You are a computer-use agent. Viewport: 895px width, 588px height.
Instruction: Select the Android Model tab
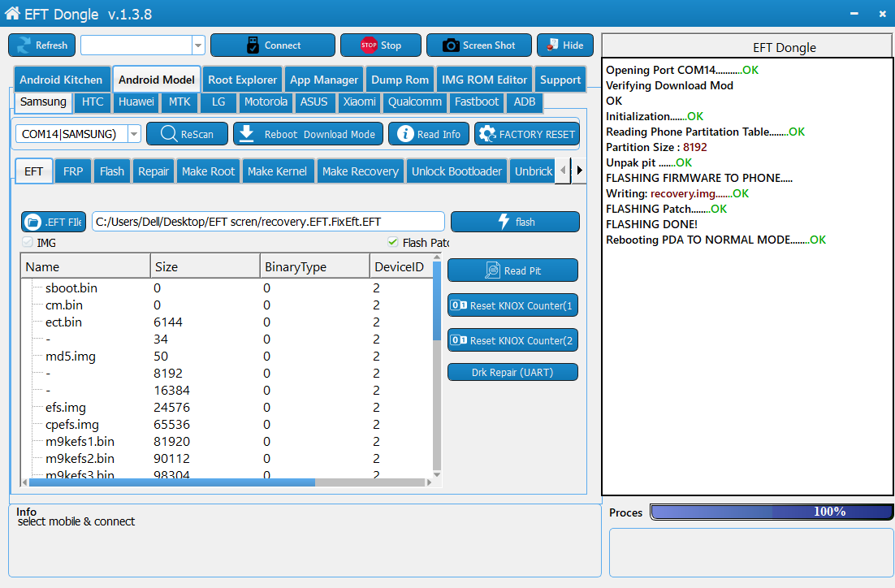click(157, 80)
